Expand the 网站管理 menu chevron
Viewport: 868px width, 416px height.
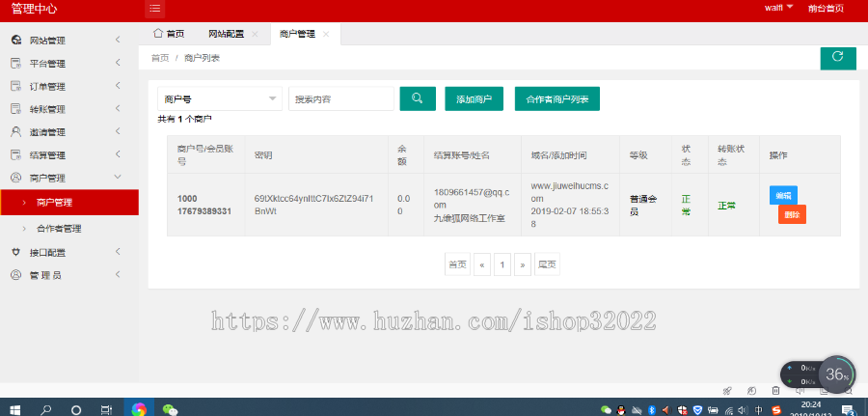[x=118, y=40]
